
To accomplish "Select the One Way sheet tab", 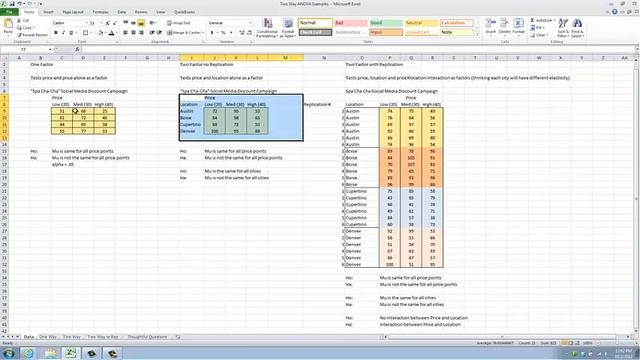I will tap(47, 337).
